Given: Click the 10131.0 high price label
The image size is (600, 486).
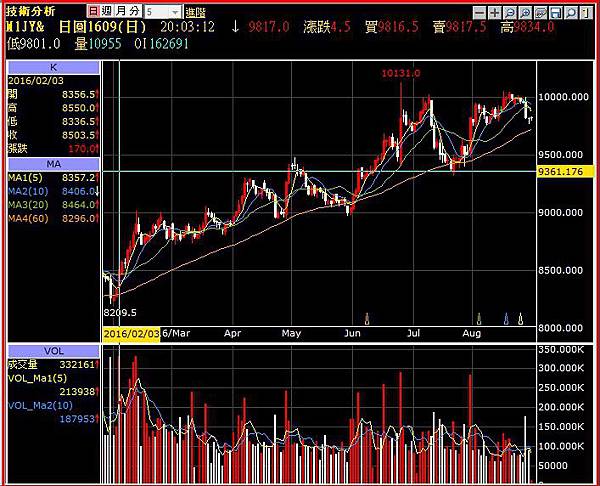Looking at the screenshot, I should pos(401,73).
